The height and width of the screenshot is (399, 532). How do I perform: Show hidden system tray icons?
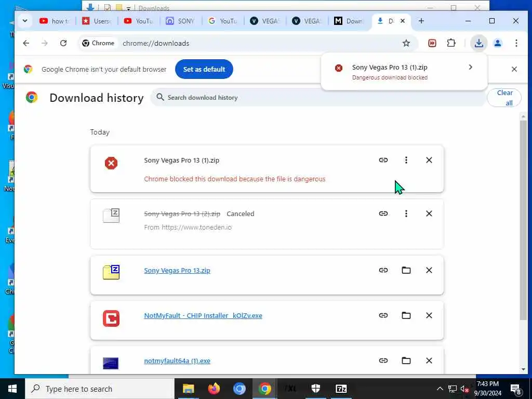pos(440,389)
